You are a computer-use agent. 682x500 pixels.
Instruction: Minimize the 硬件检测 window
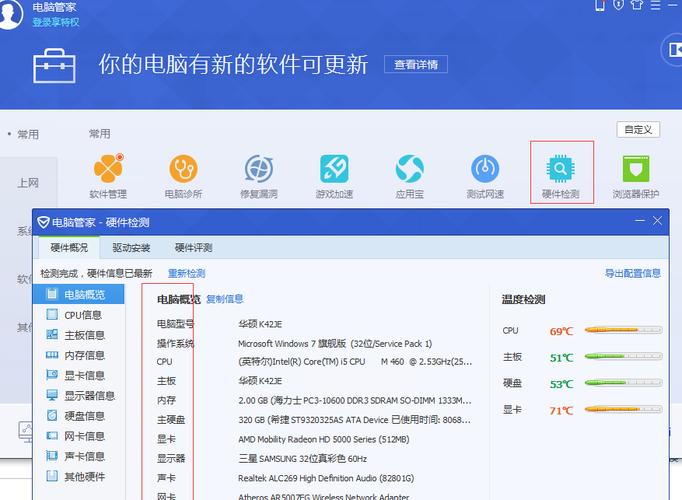(639, 221)
